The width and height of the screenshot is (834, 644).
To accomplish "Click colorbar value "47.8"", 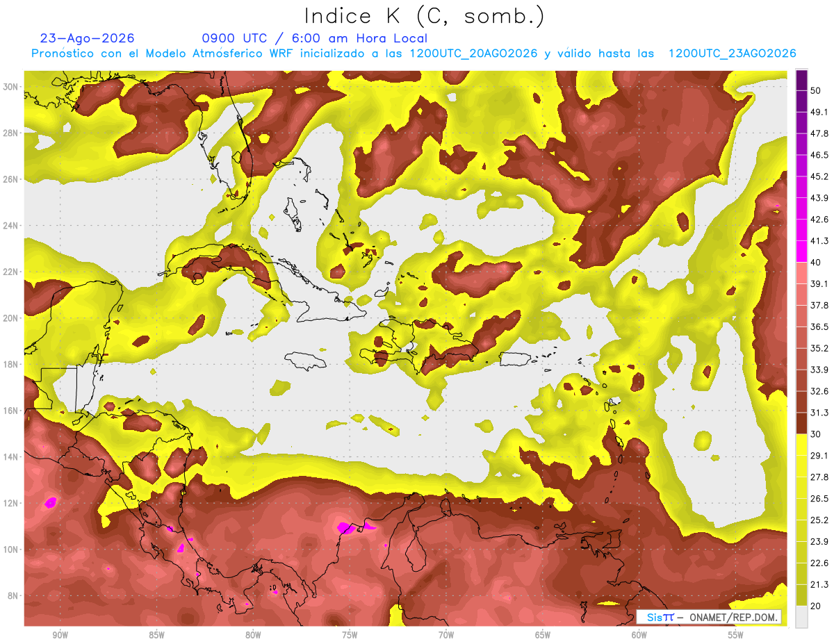I will 819,133.
